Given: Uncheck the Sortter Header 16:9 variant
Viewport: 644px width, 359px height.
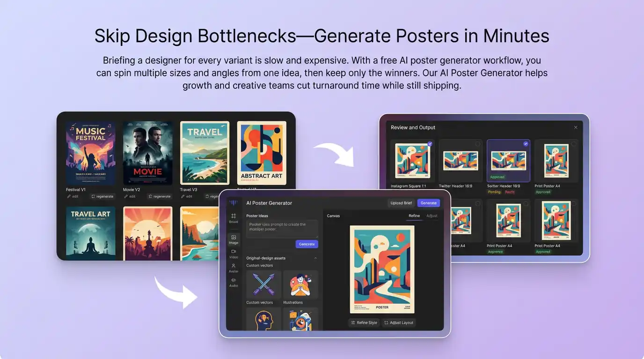Looking at the screenshot, I should [x=525, y=144].
